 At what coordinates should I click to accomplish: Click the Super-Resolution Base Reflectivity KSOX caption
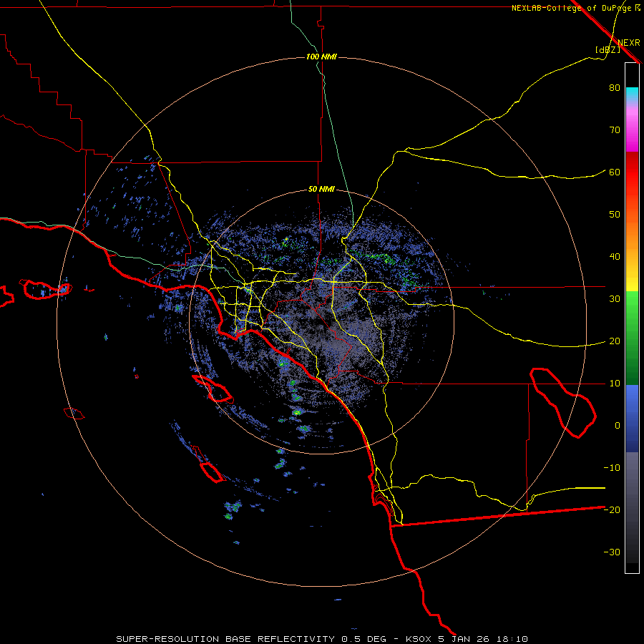click(322, 639)
